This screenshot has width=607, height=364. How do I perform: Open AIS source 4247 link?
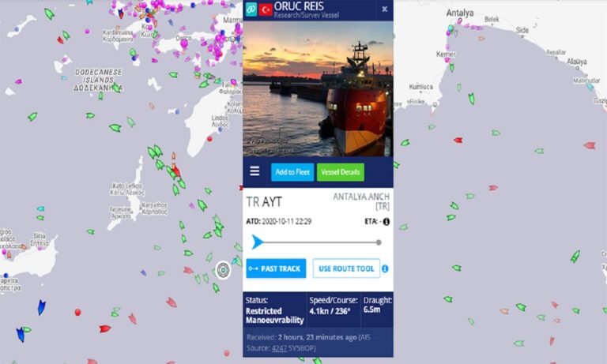279,348
